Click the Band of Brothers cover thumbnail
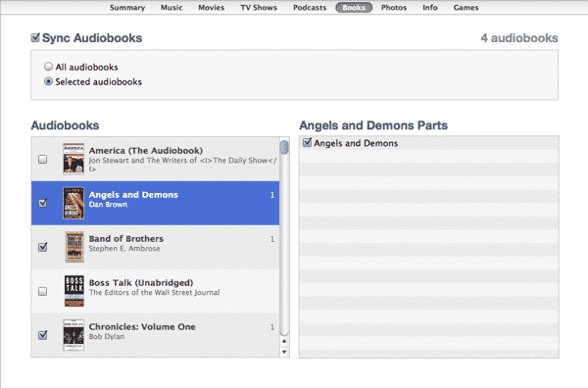This screenshot has height=388, width=588. coord(74,247)
